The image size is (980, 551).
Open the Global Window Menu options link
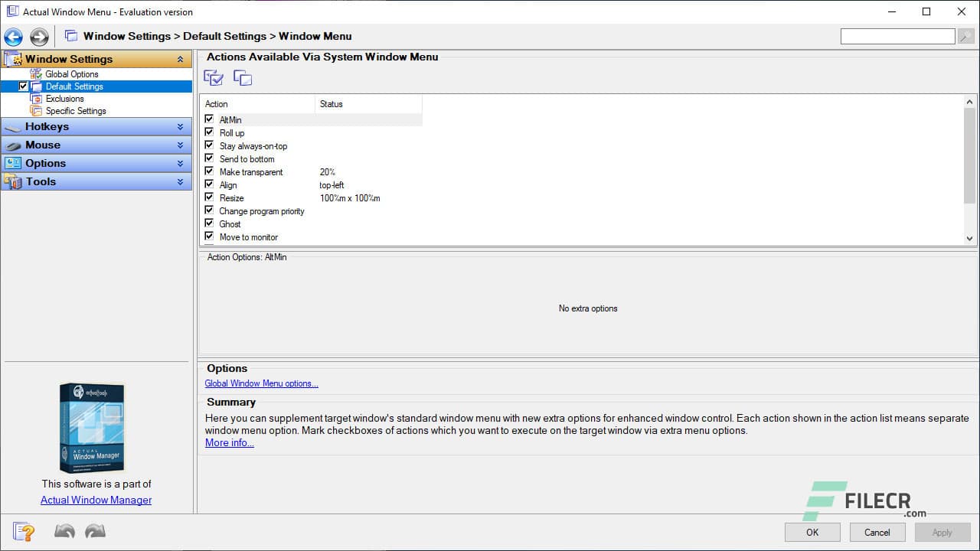pyautogui.click(x=261, y=383)
